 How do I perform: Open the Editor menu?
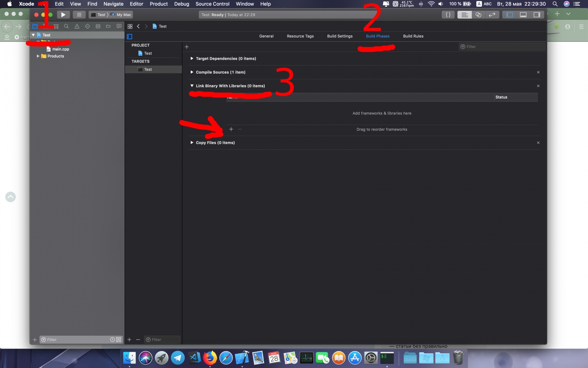pyautogui.click(x=136, y=4)
